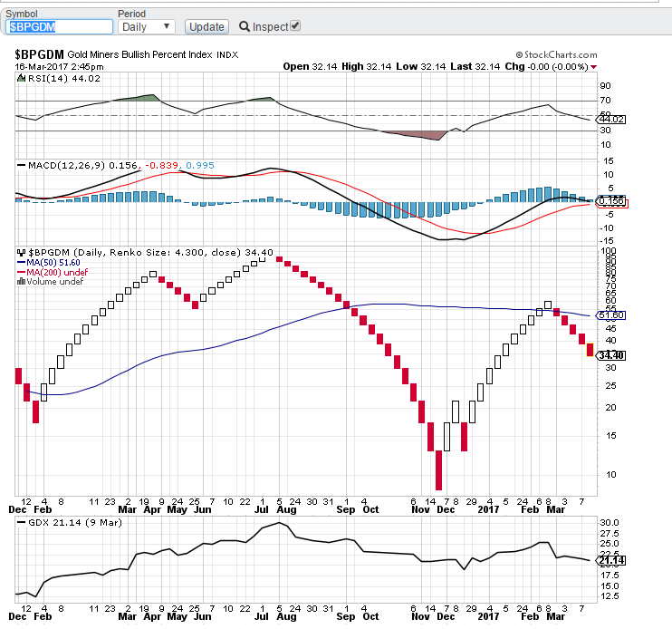Click the MACD(12,26,9) legend line icon

(21, 165)
